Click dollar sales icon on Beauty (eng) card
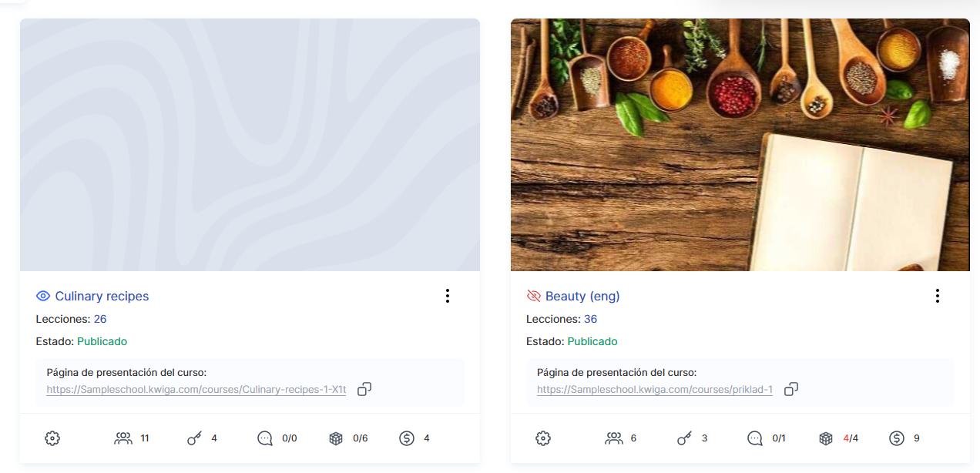This screenshot has width=980, height=473. (897, 438)
